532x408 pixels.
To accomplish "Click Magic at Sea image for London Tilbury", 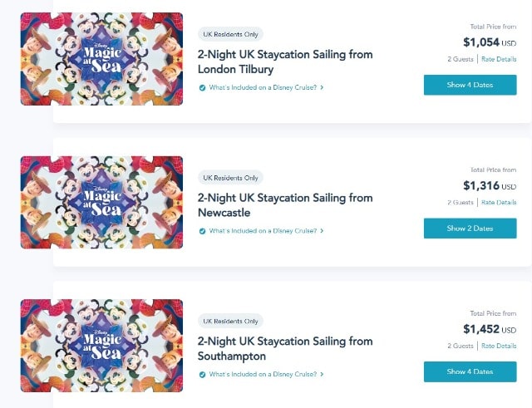I will [101, 59].
